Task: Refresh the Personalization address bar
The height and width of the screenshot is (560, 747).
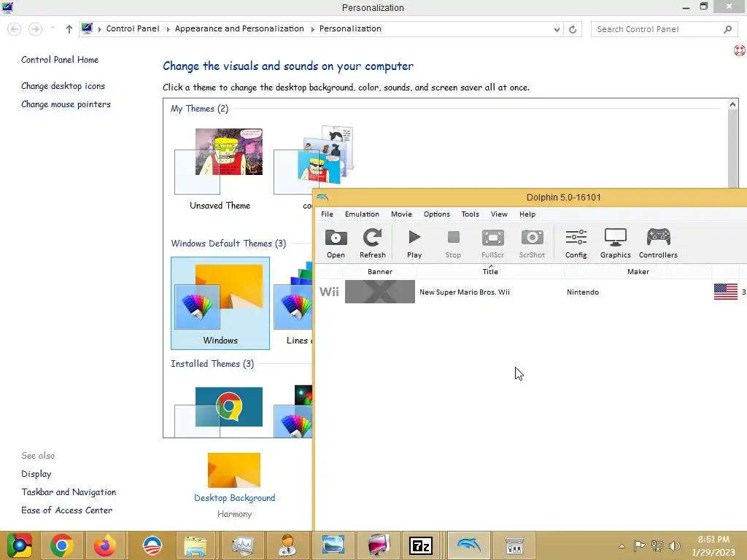Action: click(x=573, y=29)
